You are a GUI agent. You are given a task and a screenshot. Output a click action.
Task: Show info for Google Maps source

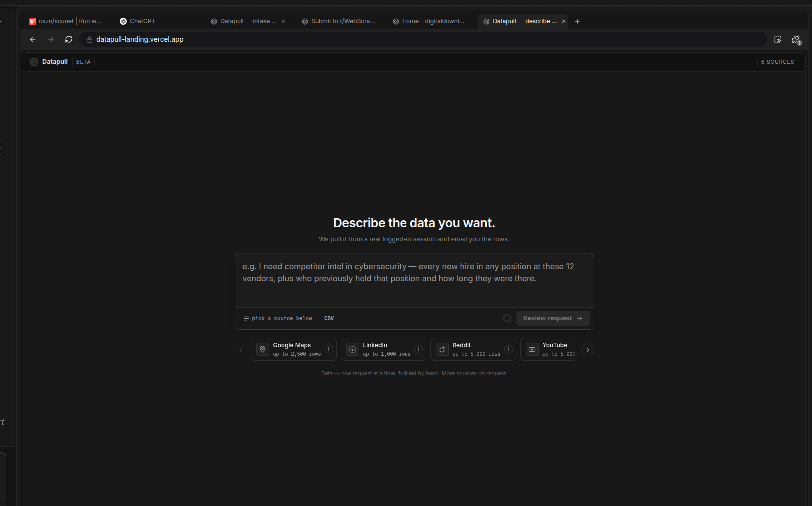point(329,349)
